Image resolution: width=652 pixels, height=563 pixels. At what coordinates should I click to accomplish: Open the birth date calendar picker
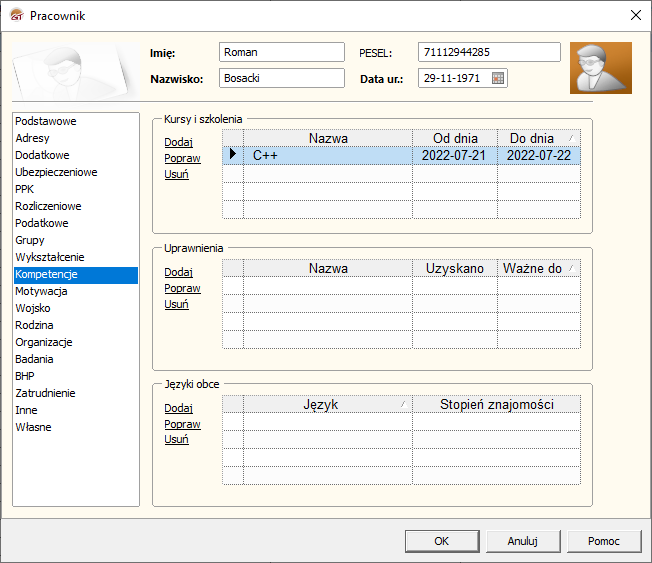pyautogui.click(x=498, y=78)
